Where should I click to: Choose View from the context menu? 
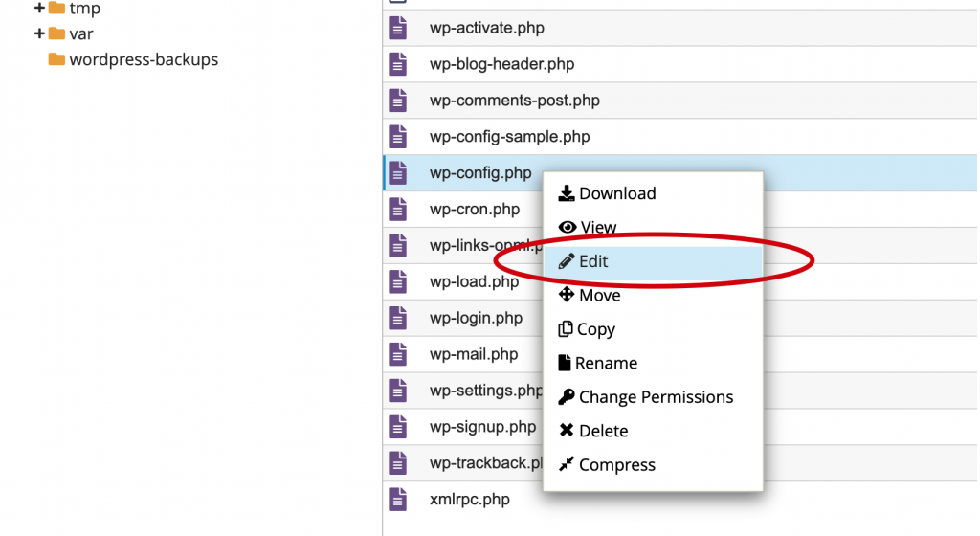pos(653,227)
